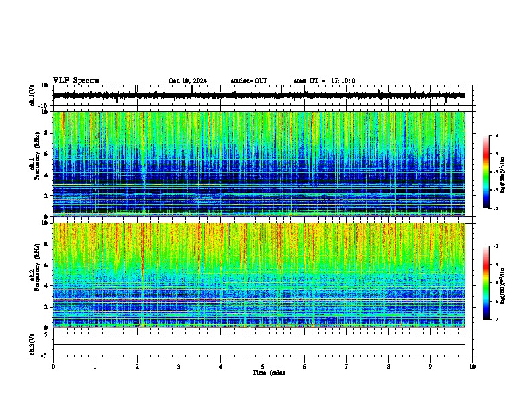Click time axis tick label "10"
Image resolution: width=532 pixels, height=411 pixels.
[x=472, y=367]
